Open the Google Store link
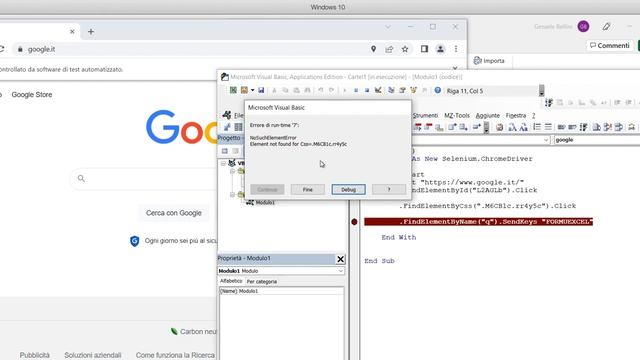Image resolution: width=640 pixels, height=360 pixels. [x=32, y=95]
